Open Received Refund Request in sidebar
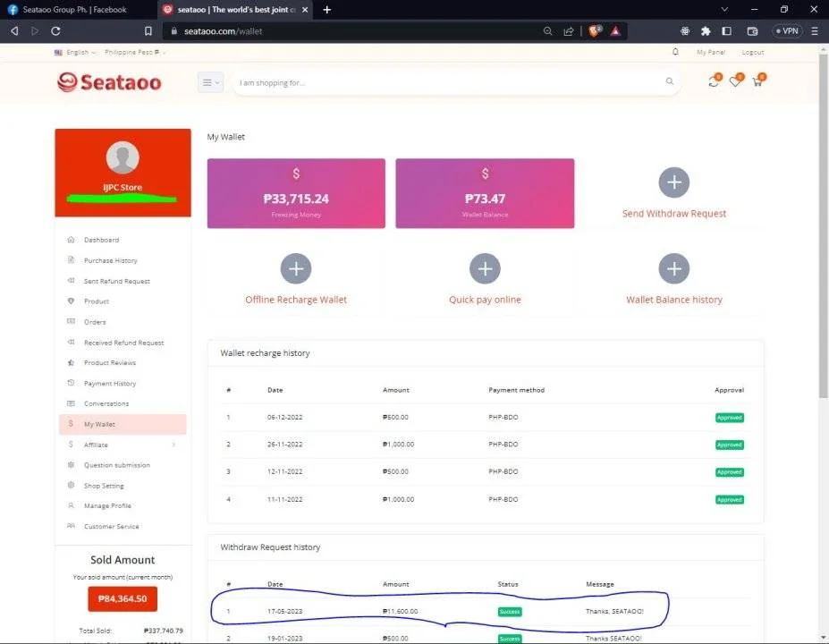 (x=123, y=343)
